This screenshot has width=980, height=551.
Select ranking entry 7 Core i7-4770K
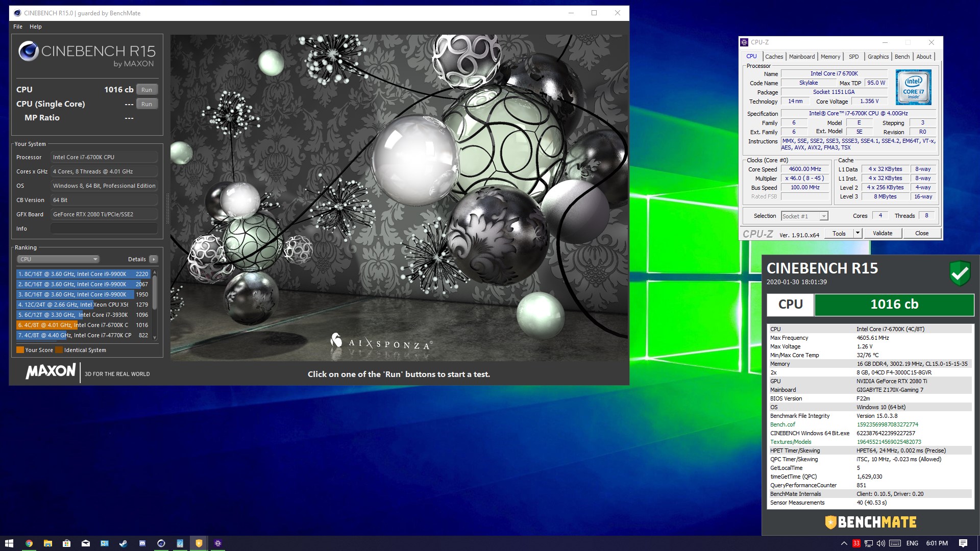coord(84,335)
